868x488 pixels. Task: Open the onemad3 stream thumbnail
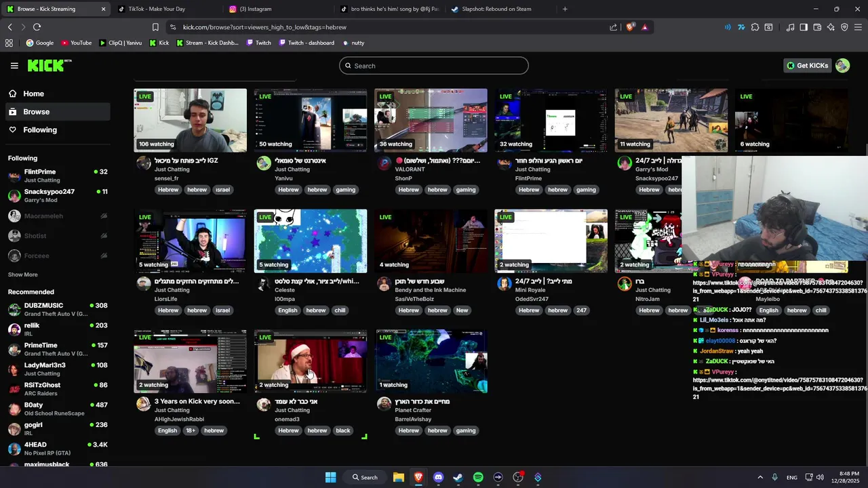point(311,361)
